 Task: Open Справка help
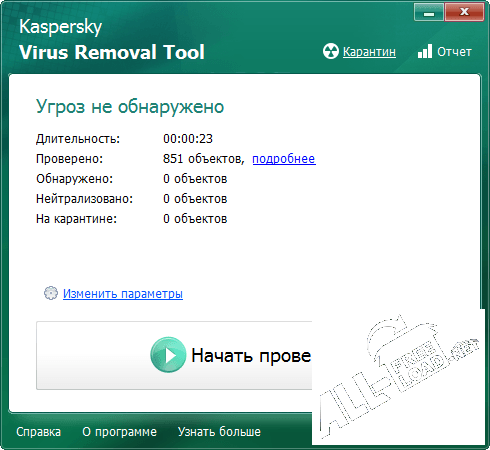coord(39,432)
